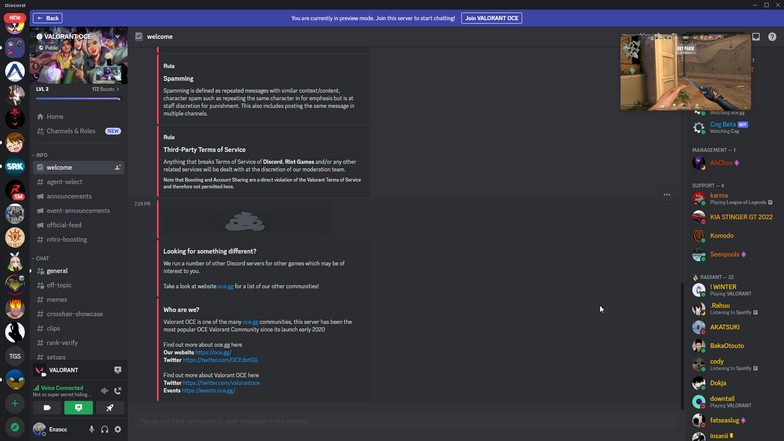Select the welcome channel

78,168
